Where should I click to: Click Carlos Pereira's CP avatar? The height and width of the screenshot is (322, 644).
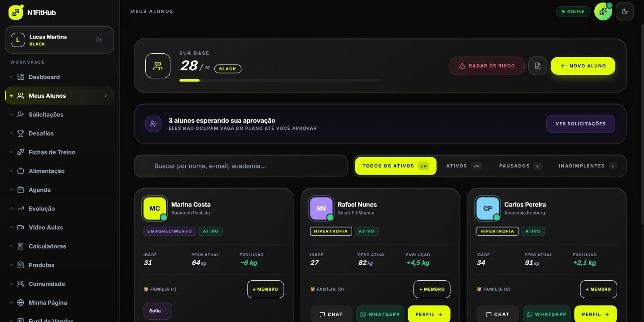pos(487,209)
